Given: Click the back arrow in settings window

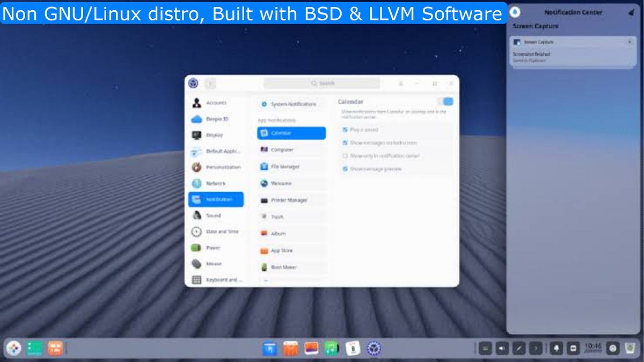Looking at the screenshot, I should (210, 84).
